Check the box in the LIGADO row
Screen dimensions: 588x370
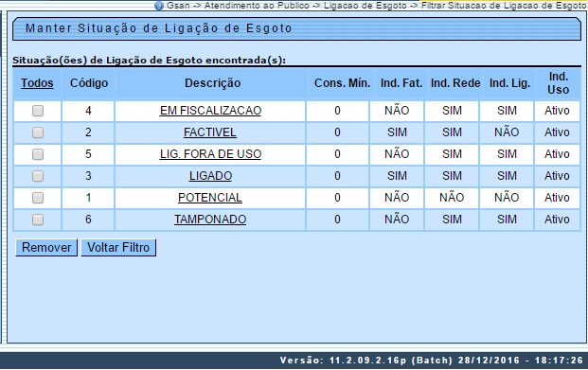pos(38,176)
